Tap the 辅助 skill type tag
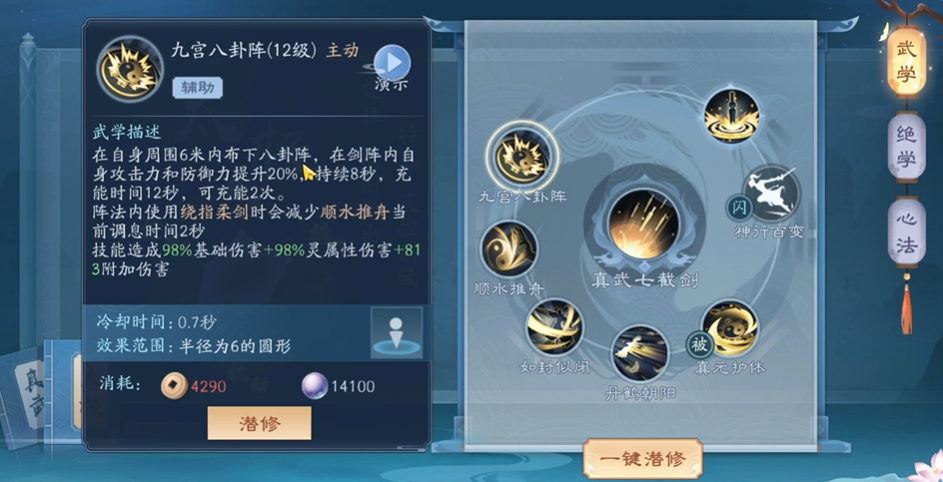Screen dimensions: 943x482 tap(198, 88)
